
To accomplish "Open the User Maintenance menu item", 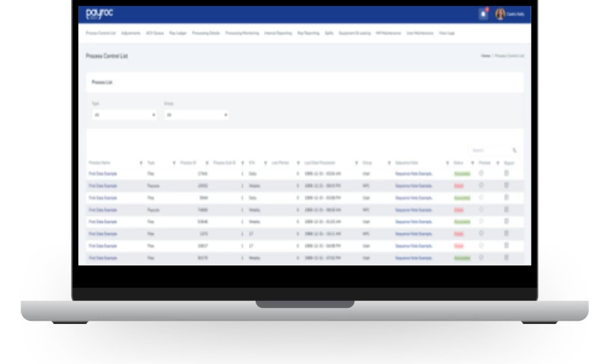I will click(x=420, y=33).
